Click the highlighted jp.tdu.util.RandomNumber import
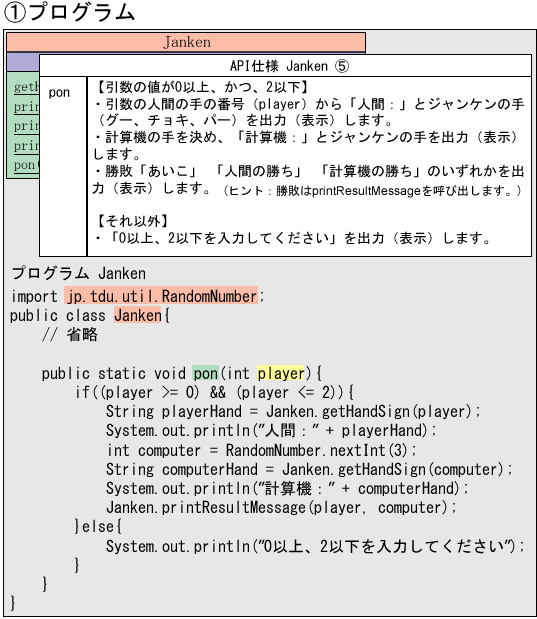 (x=161, y=296)
